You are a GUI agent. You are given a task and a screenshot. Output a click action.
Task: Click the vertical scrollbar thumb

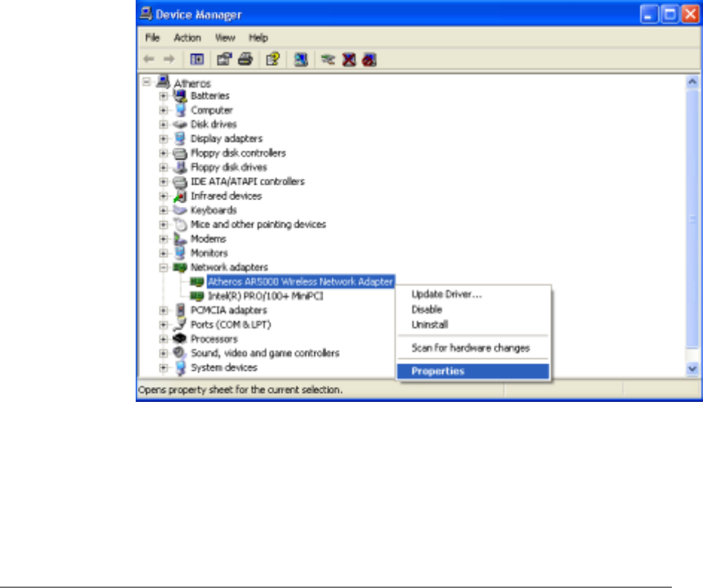tap(692, 219)
